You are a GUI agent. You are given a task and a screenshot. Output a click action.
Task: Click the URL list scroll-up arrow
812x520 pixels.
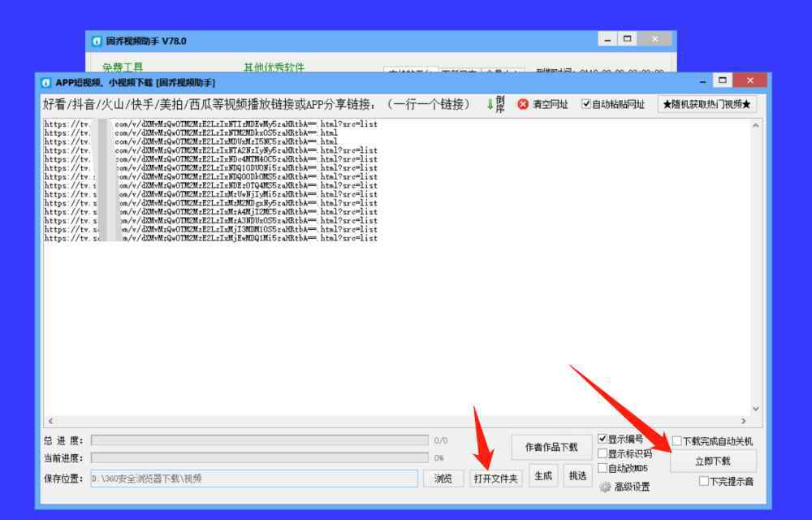[x=755, y=125]
